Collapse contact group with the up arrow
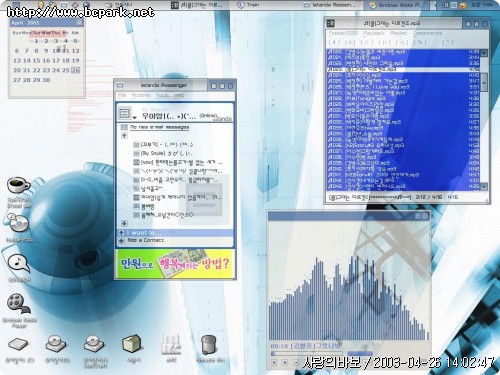Screen dimensions: 500x375 click(x=124, y=135)
